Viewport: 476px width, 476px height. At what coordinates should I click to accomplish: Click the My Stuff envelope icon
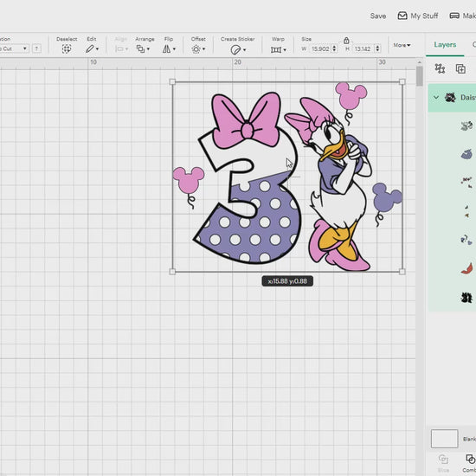(402, 16)
